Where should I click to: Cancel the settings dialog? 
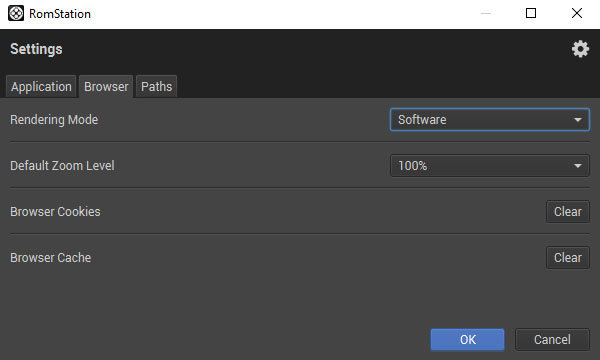point(552,339)
